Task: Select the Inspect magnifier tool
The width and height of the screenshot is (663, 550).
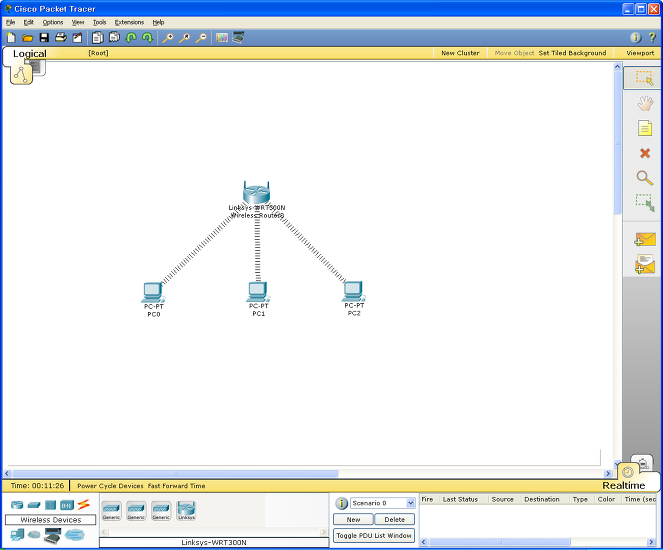Action: coord(645,178)
